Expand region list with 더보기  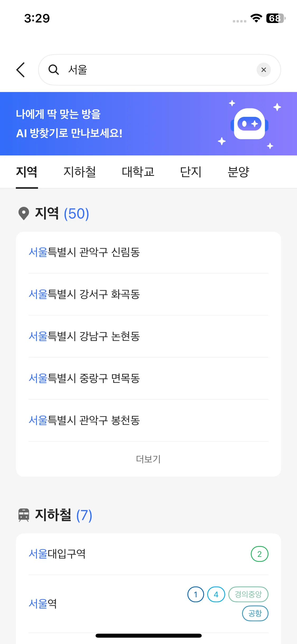(148, 459)
